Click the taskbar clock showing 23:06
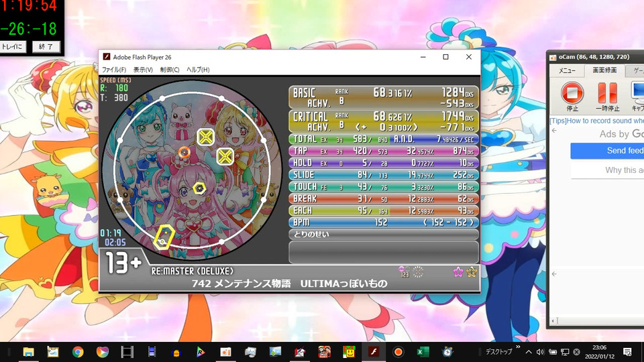Viewport: 644px width, 362px height. pyautogui.click(x=600, y=352)
